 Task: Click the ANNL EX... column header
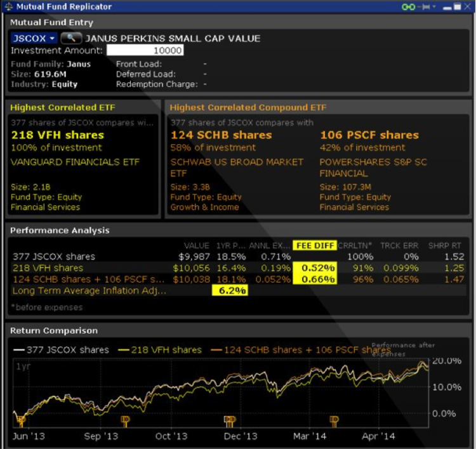(x=269, y=245)
